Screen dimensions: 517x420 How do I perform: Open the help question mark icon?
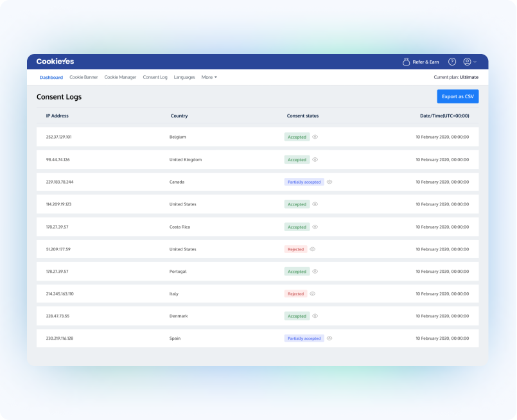pos(452,62)
